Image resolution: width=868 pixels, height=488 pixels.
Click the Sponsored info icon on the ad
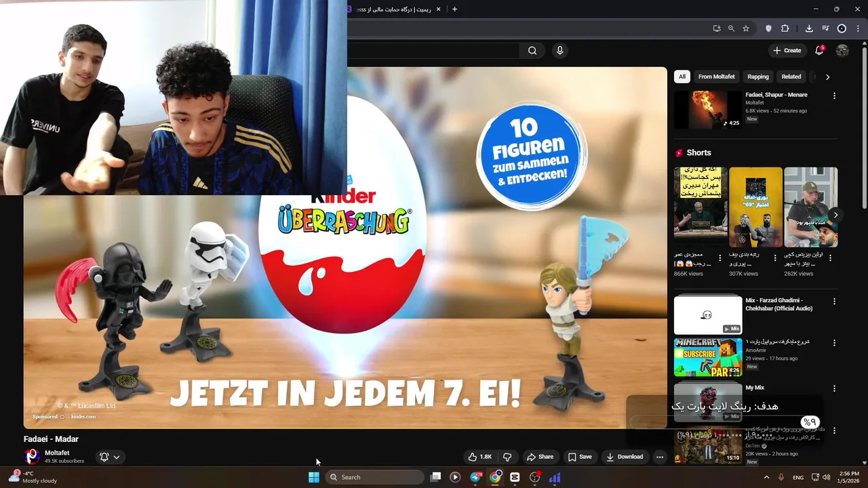(62, 417)
